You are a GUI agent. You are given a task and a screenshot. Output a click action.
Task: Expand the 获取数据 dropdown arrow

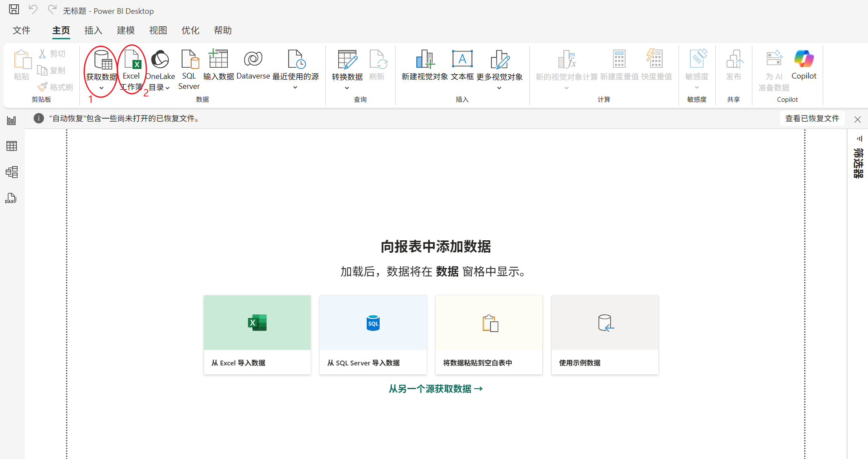[x=101, y=88]
